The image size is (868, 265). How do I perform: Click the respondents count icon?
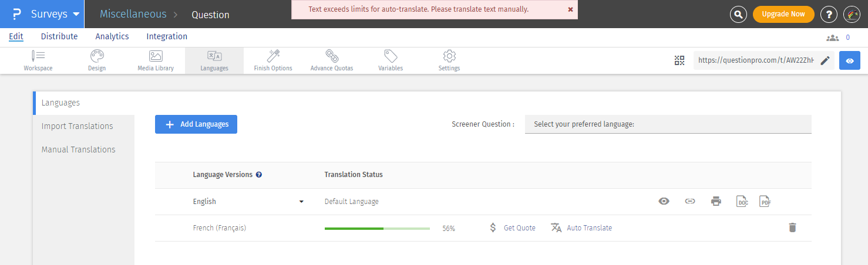[832, 38]
